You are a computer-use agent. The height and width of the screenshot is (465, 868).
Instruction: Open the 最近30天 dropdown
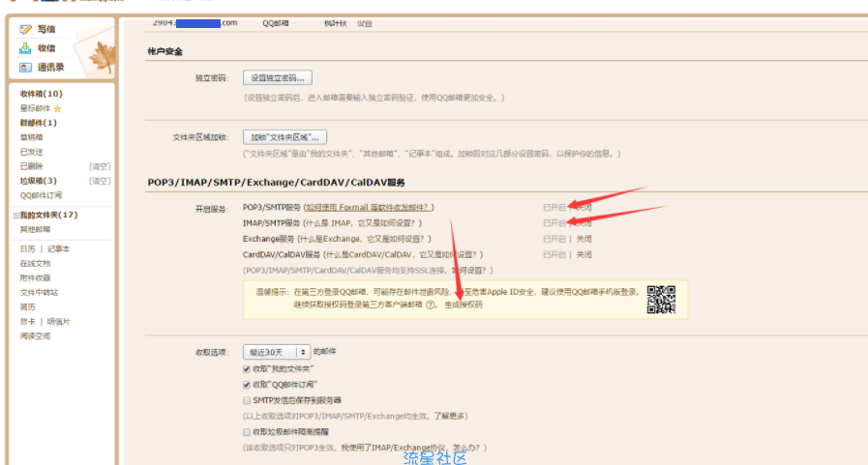pyautogui.click(x=276, y=352)
